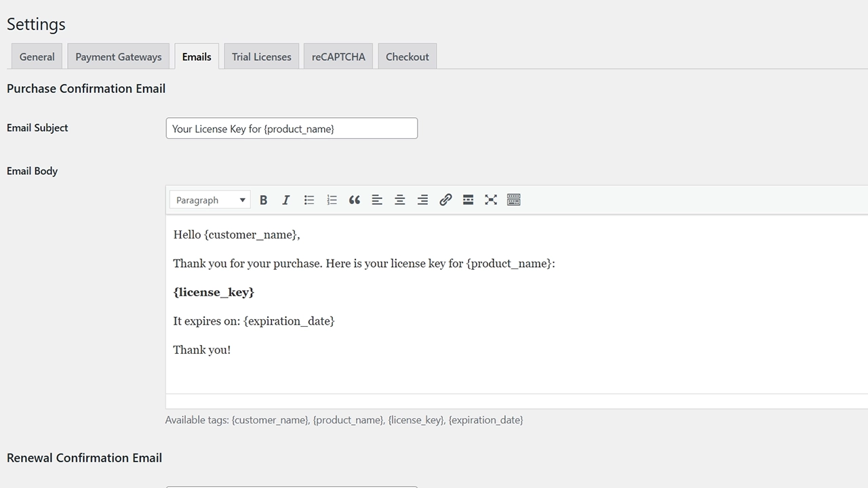
Task: Open the reCAPTCHA settings tab
Action: pos(338,57)
